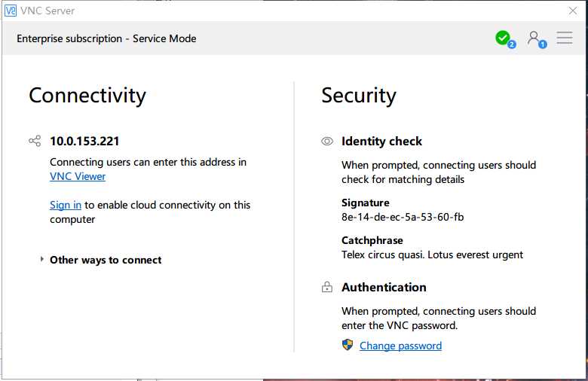Click the Identity check eye icon
This screenshot has height=381, width=588.
pos(327,141)
